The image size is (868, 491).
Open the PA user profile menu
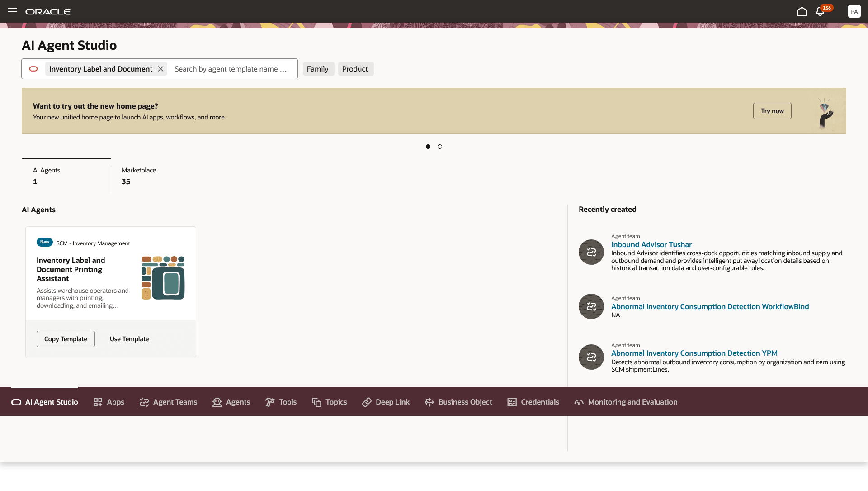pyautogui.click(x=854, y=11)
